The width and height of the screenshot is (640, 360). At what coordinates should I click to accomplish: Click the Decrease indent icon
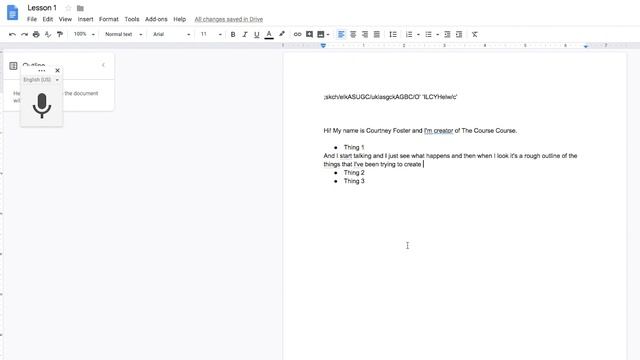447,34
